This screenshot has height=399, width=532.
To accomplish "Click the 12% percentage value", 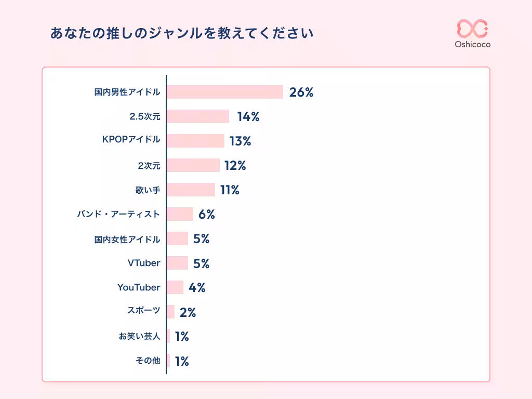I will coord(235,166).
